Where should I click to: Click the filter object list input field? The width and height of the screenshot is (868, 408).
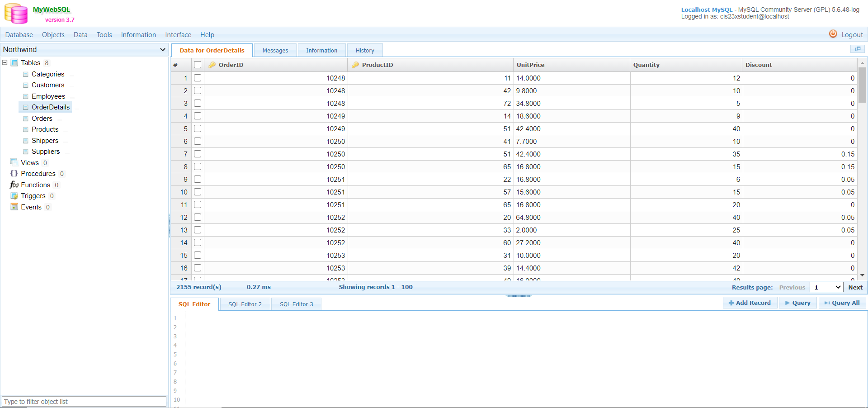pos(84,402)
